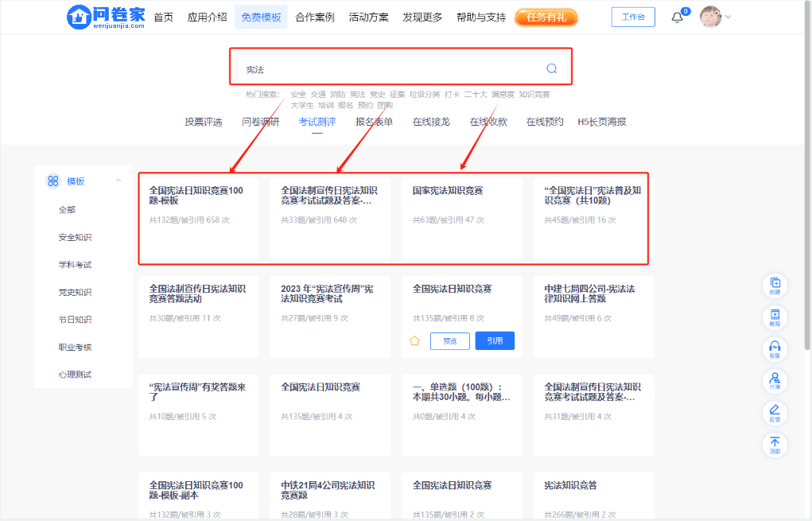Select 学科考试 category in sidebar
This screenshot has width=812, height=521.
click(x=75, y=265)
